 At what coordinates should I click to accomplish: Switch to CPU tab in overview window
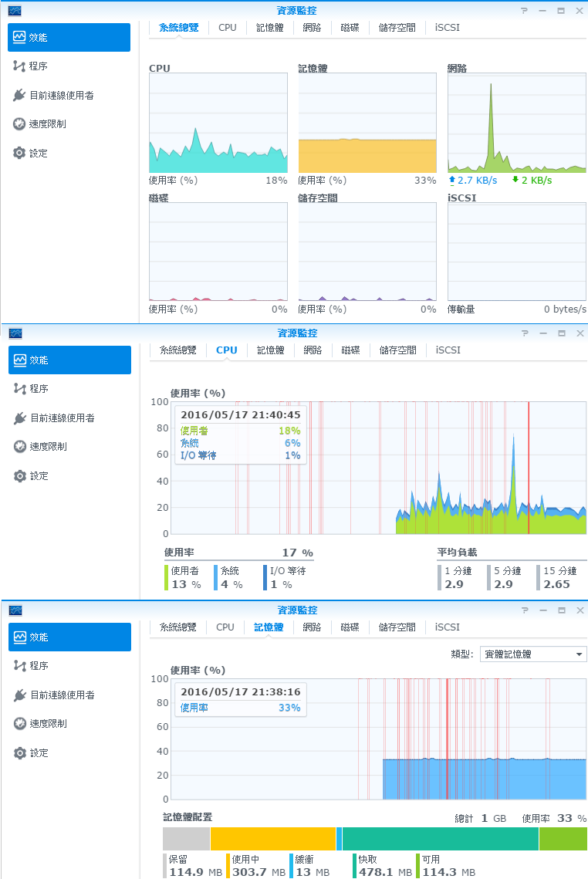click(x=228, y=28)
